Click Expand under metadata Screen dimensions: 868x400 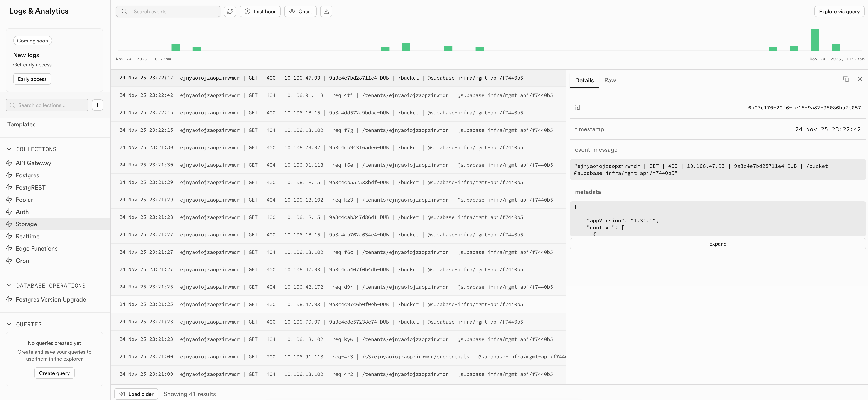point(717,244)
